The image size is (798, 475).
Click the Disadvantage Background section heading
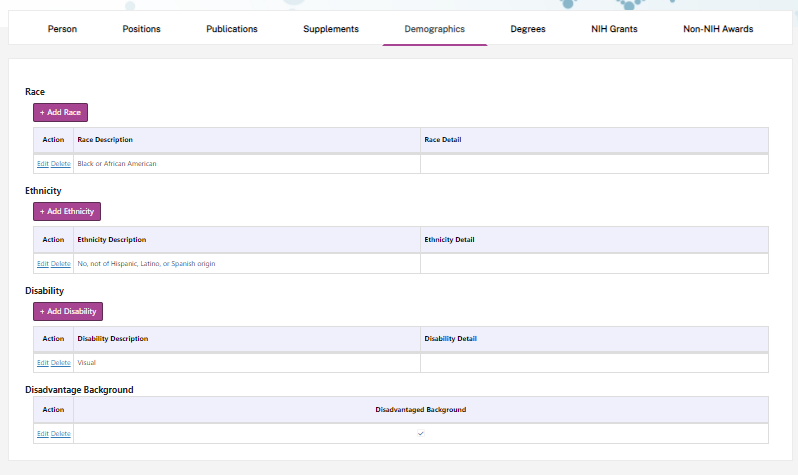point(79,390)
